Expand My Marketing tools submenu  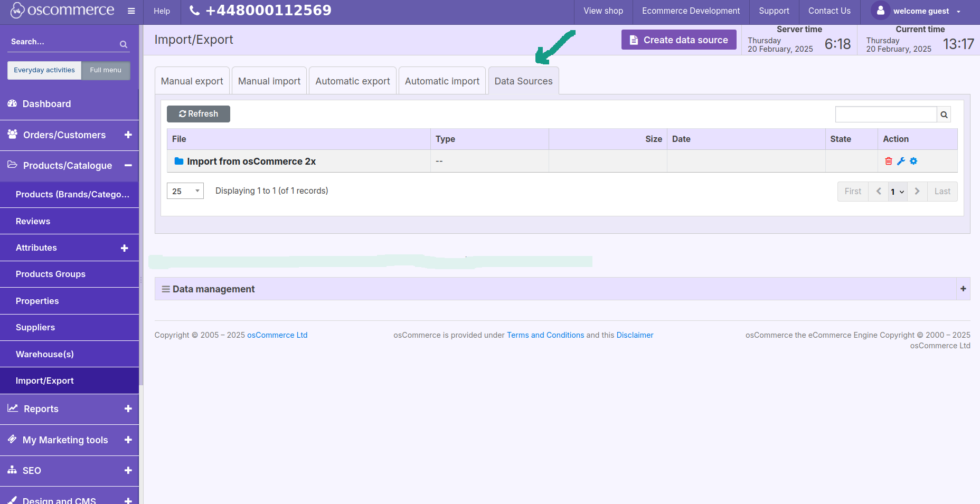pos(128,440)
